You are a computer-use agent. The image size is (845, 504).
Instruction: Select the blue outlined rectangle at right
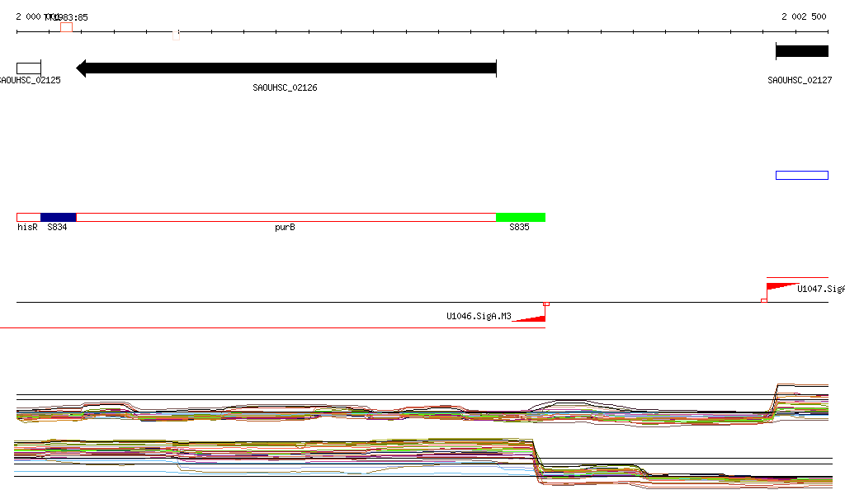801,175
